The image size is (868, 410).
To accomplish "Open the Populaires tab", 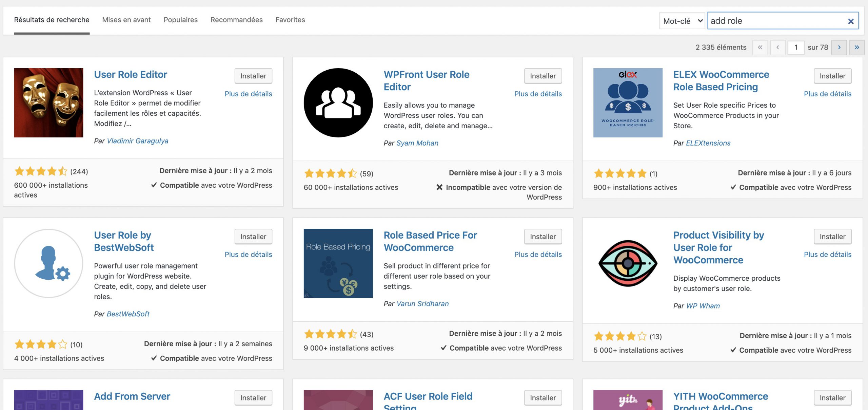I will (180, 20).
